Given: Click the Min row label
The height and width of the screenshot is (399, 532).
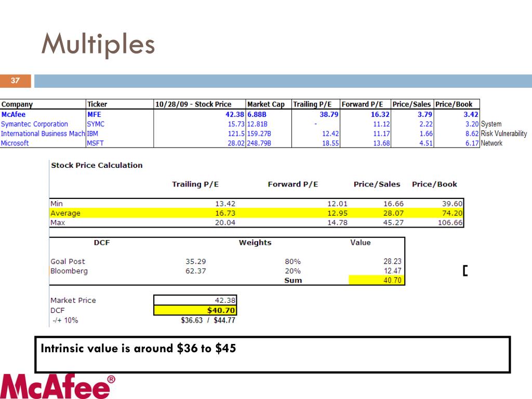Looking at the screenshot, I should [x=57, y=204].
